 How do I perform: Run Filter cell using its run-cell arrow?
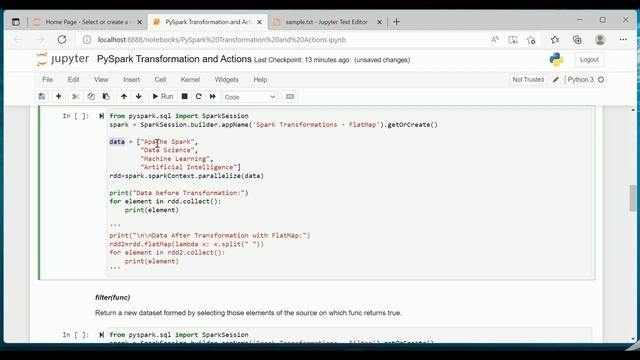101,335
